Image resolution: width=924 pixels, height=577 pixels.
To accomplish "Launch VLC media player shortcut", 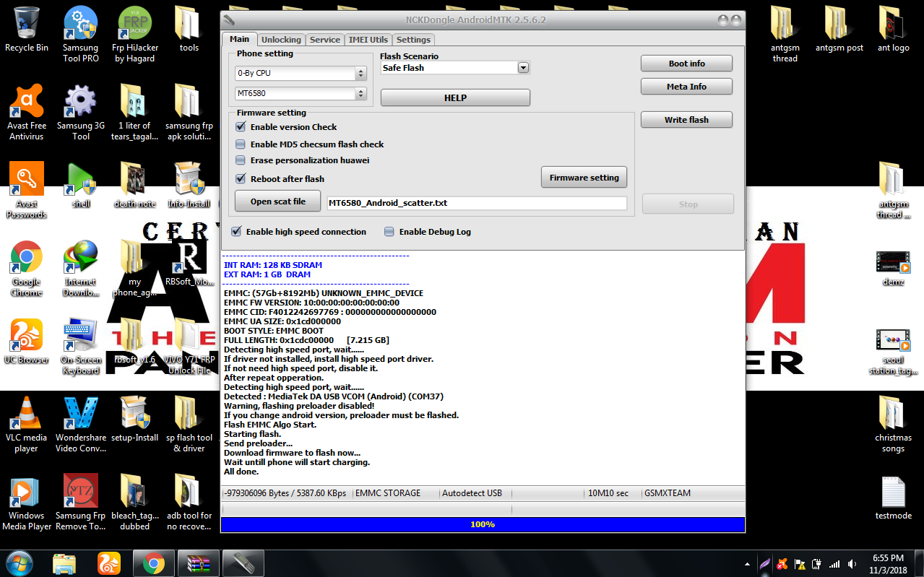I will coord(26,425).
